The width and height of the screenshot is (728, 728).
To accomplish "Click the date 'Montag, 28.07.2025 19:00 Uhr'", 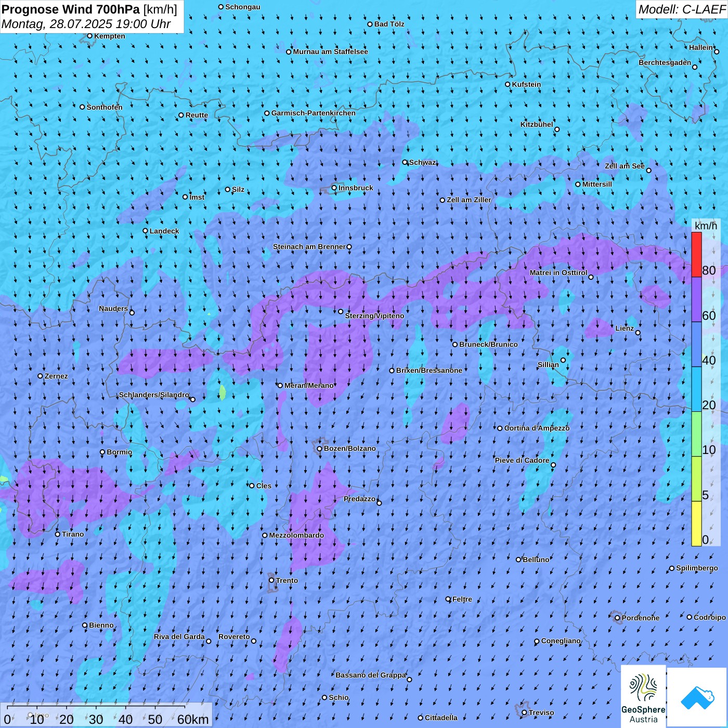I will point(86,24).
